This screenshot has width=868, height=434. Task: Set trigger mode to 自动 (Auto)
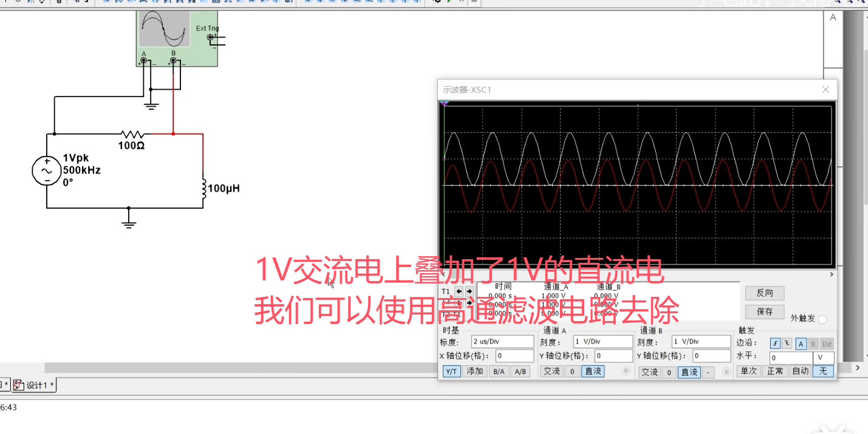pyautogui.click(x=800, y=371)
